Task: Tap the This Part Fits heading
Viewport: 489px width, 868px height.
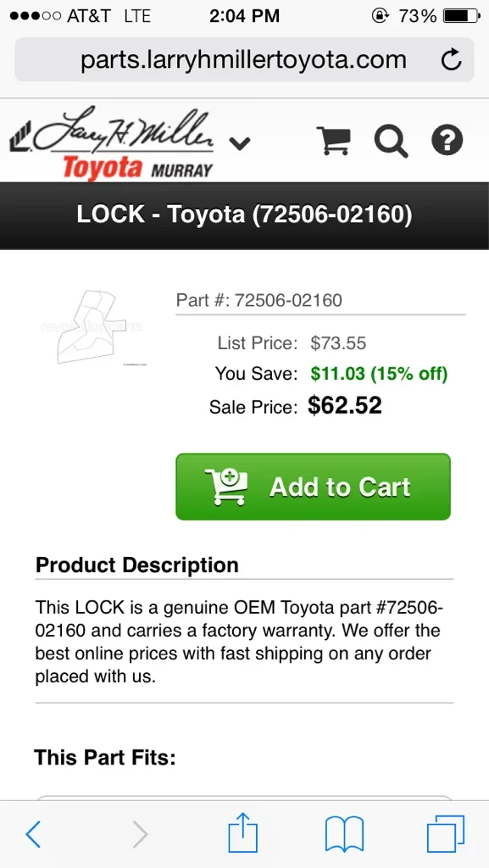Action: tap(105, 757)
